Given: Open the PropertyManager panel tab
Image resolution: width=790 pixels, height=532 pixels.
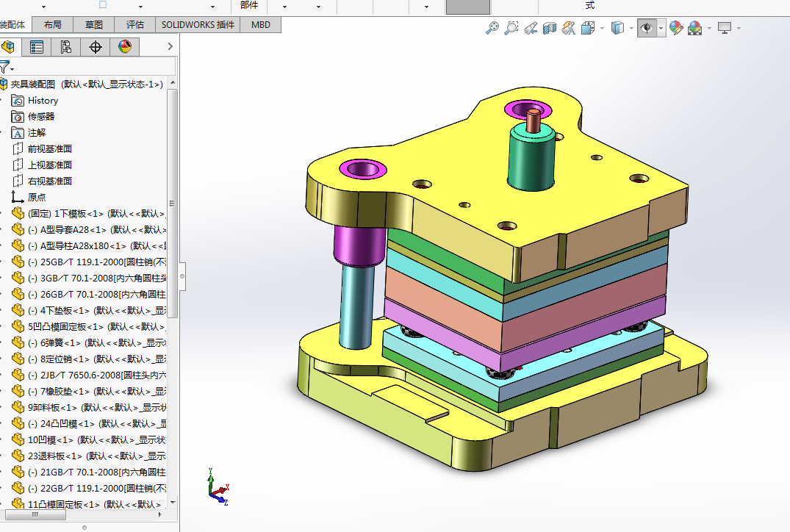Looking at the screenshot, I should pyautogui.click(x=36, y=47).
